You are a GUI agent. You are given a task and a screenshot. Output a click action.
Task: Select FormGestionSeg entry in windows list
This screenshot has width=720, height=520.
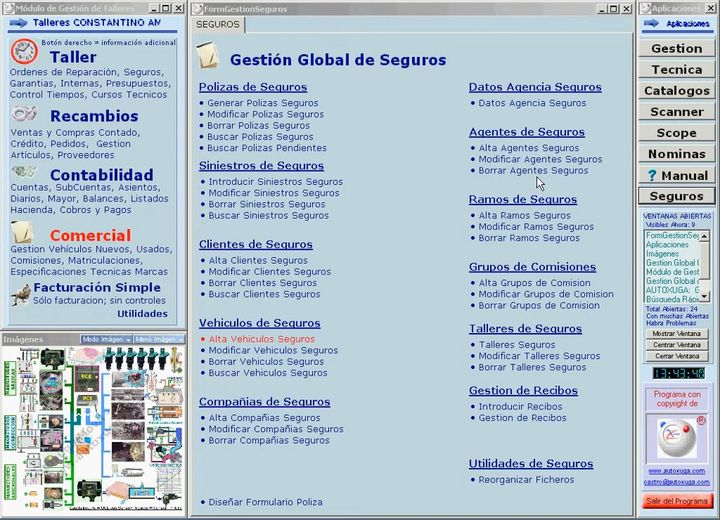click(x=672, y=235)
